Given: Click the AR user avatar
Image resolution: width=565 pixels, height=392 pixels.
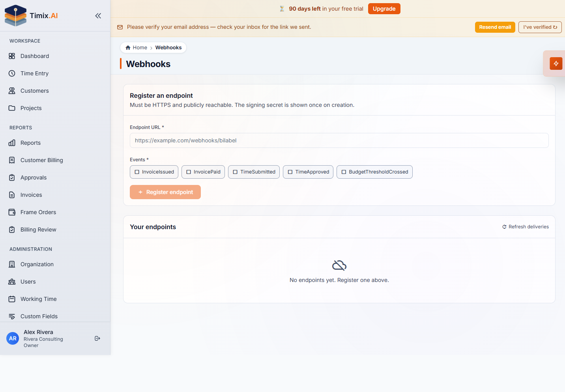Looking at the screenshot, I should pos(13,338).
